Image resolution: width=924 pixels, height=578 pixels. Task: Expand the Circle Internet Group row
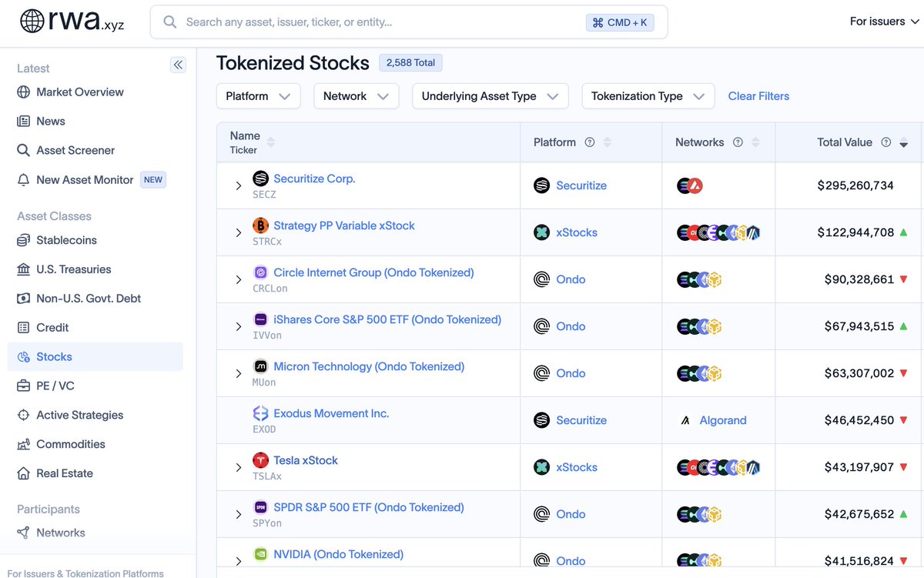pos(239,279)
